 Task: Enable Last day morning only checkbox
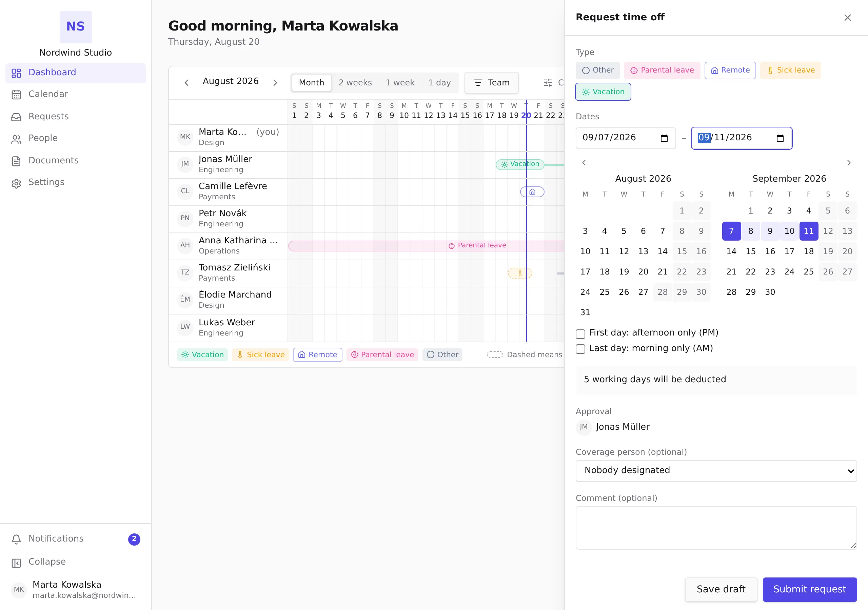click(x=580, y=349)
